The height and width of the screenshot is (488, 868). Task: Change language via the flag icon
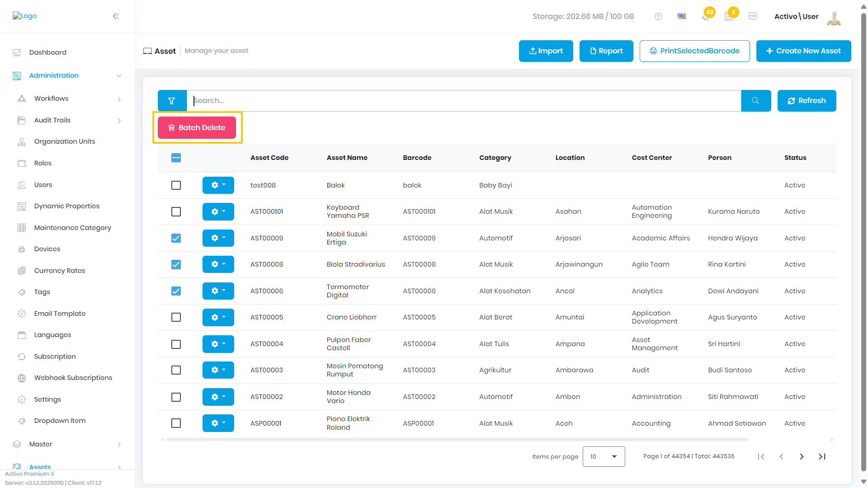click(682, 17)
